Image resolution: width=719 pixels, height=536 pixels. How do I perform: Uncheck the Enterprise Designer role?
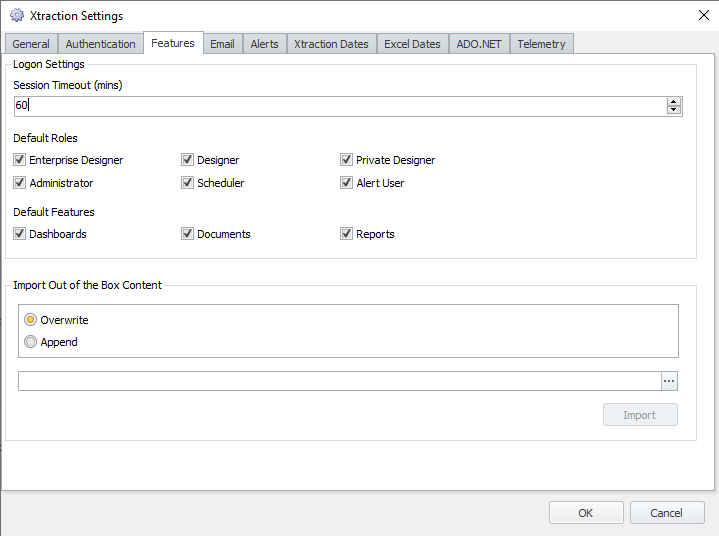20,160
